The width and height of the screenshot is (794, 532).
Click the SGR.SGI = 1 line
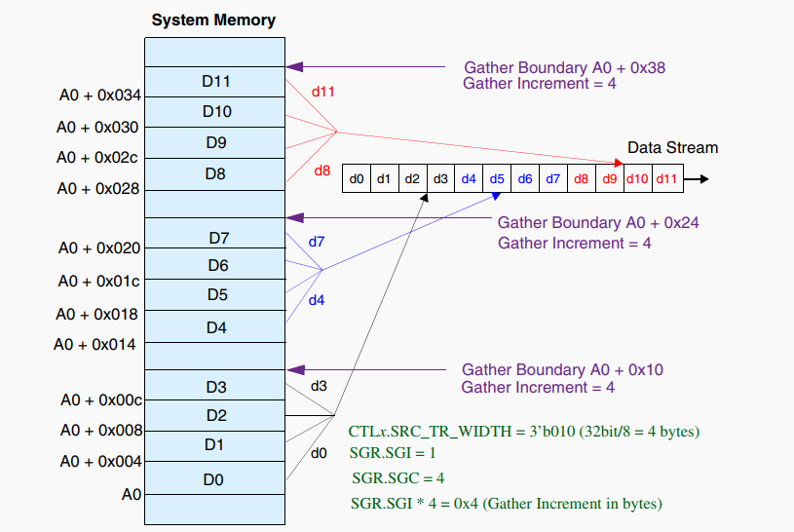pos(393,452)
